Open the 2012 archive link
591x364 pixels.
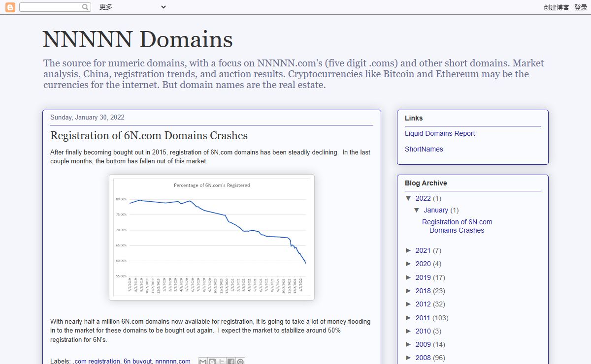[423, 304]
